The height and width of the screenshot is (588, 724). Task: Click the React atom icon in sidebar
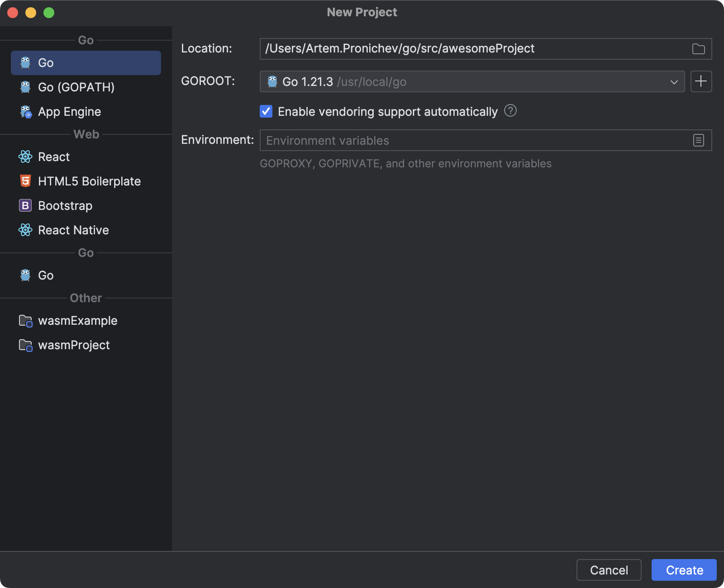26,157
